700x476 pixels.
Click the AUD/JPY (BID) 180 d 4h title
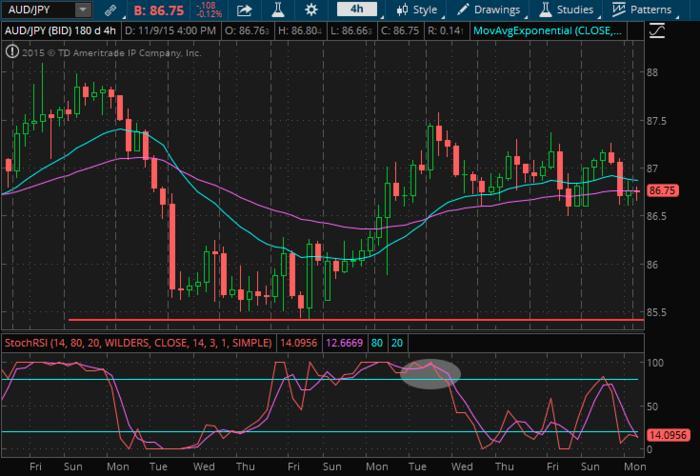pos(60,31)
